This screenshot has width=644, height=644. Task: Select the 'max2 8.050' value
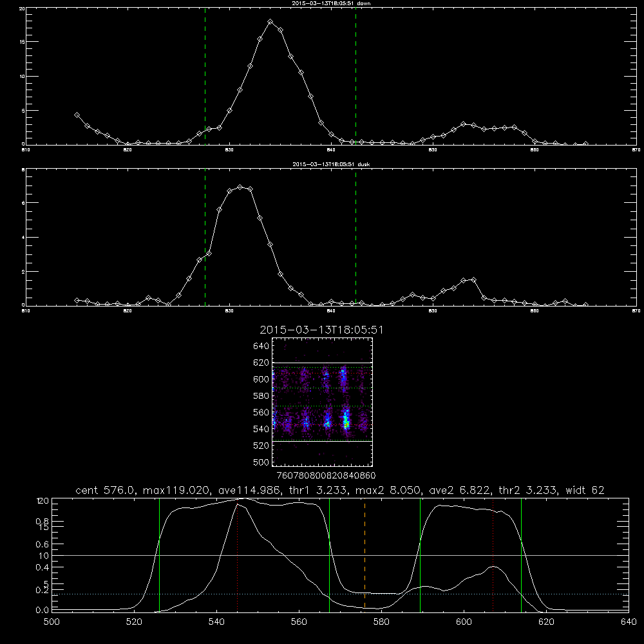click(388, 490)
